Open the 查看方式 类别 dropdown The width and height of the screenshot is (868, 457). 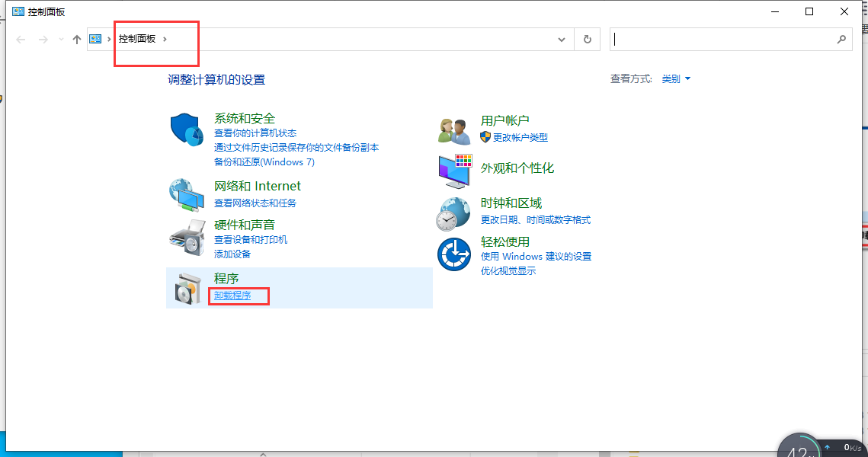point(674,78)
